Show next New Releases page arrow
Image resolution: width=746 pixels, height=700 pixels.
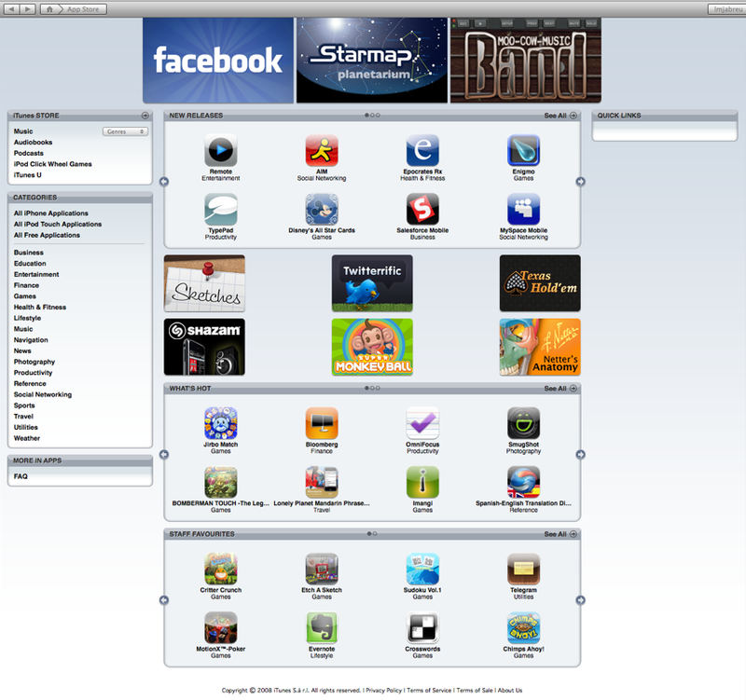[580, 182]
